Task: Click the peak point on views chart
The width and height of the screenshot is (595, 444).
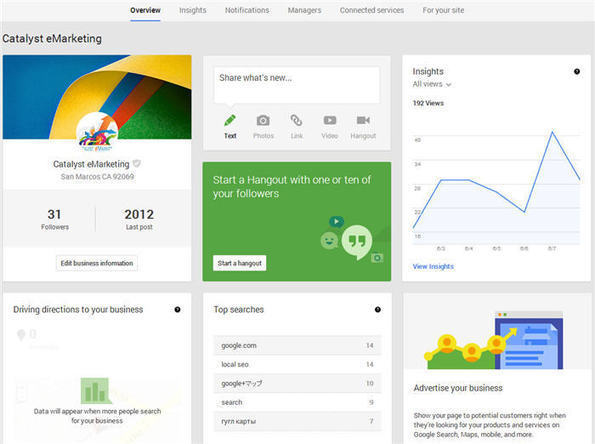Action: [552, 132]
